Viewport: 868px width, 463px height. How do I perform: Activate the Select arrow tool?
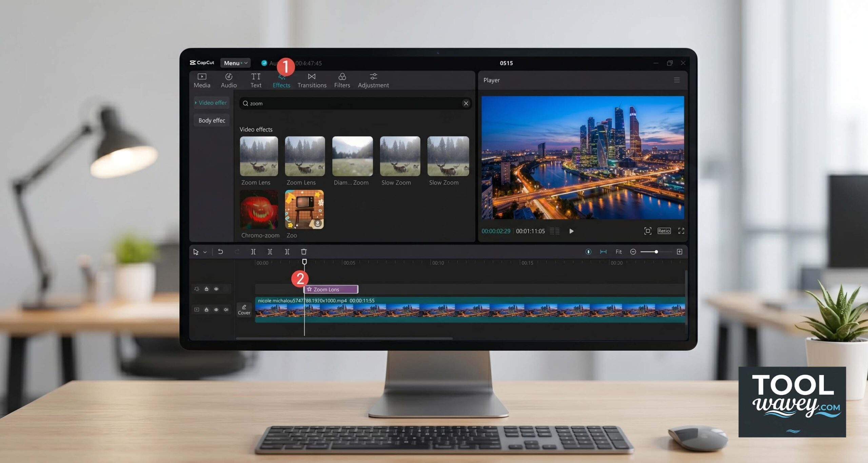(x=196, y=252)
